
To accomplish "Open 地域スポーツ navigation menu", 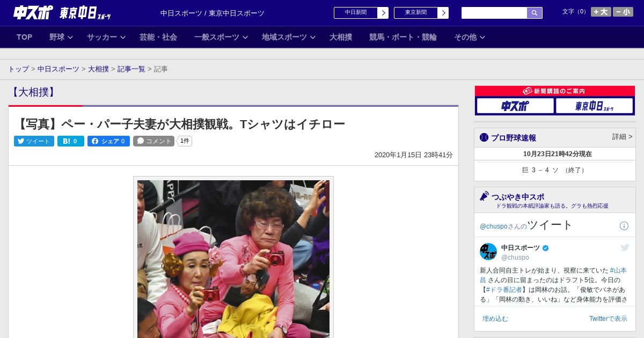I will pos(284,37).
